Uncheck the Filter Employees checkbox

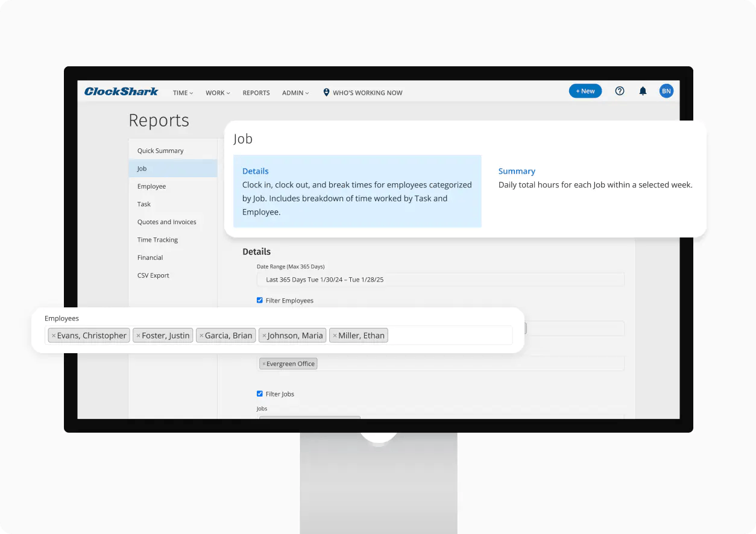coord(260,300)
